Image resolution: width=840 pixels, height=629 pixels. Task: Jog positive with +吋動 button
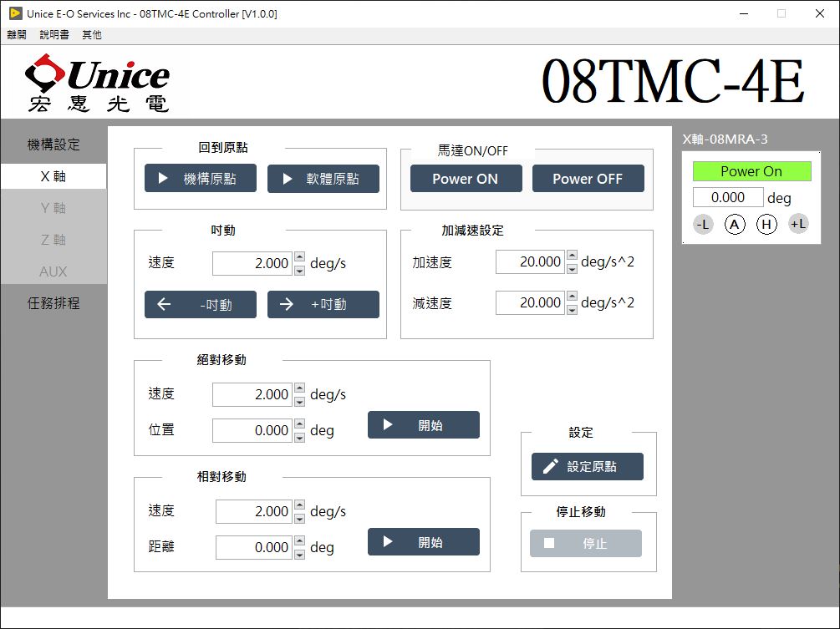pyautogui.click(x=323, y=305)
